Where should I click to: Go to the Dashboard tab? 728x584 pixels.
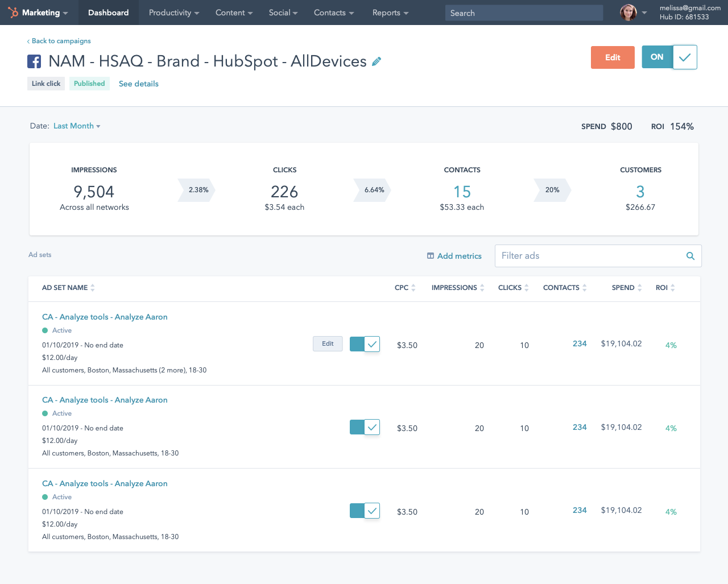tap(108, 13)
